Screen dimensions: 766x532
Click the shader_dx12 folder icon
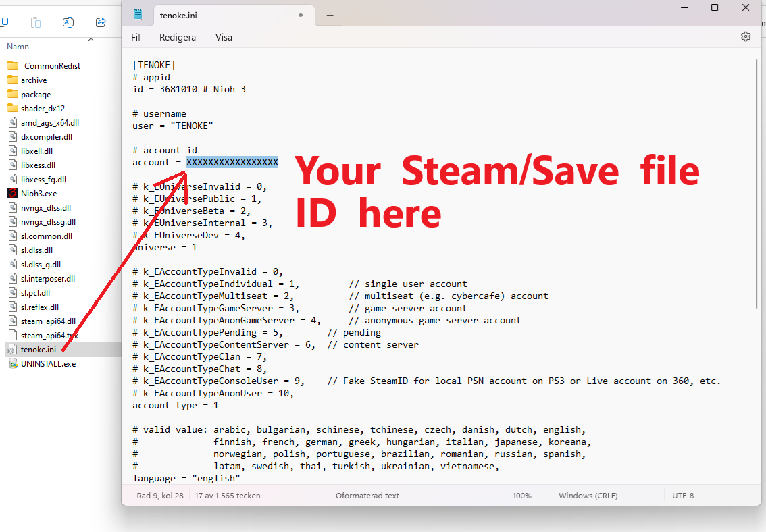tap(13, 108)
